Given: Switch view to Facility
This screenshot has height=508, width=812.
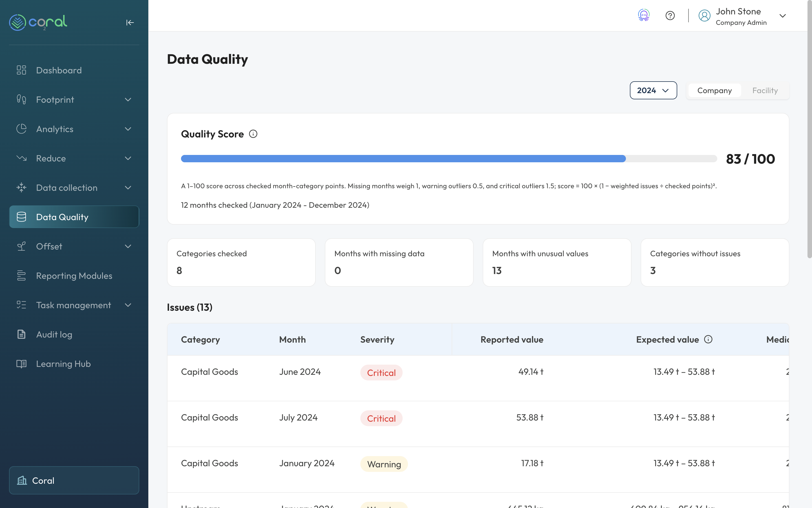Looking at the screenshot, I should 765,90.
